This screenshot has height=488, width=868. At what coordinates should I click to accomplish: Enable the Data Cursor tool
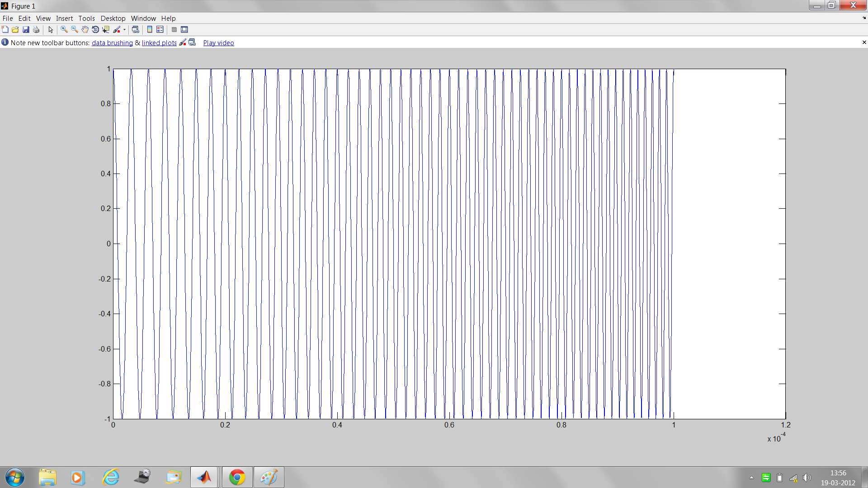(x=105, y=29)
